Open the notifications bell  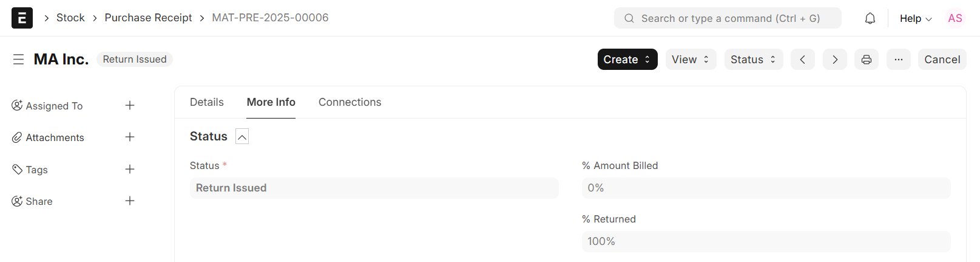coord(870,18)
